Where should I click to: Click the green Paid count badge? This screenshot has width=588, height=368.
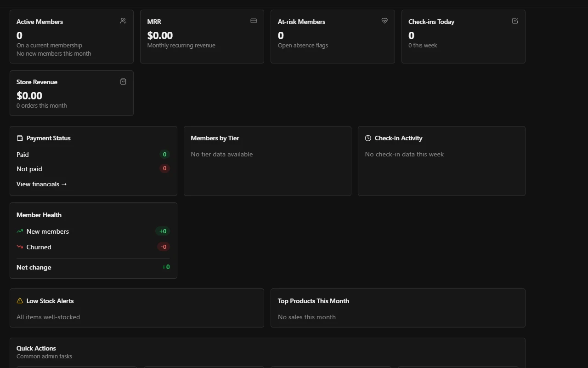(x=164, y=155)
